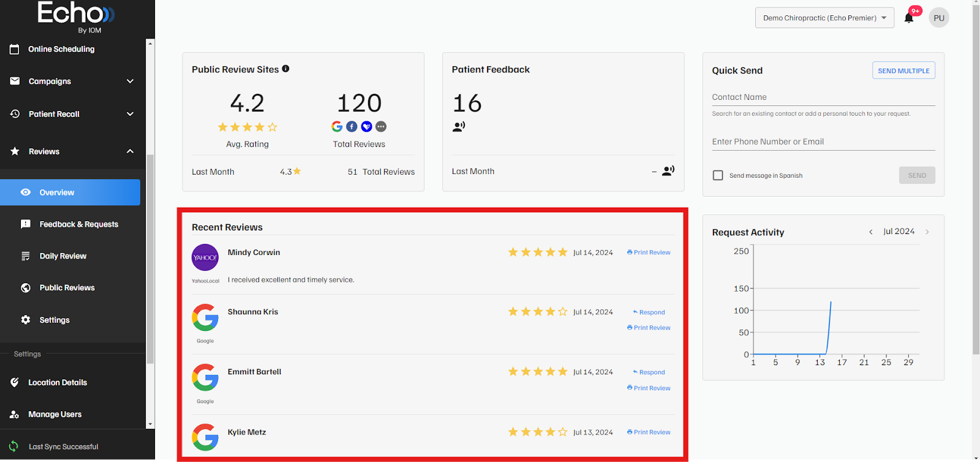
Task: Click the SEND MULTIPLE button
Action: [903, 70]
